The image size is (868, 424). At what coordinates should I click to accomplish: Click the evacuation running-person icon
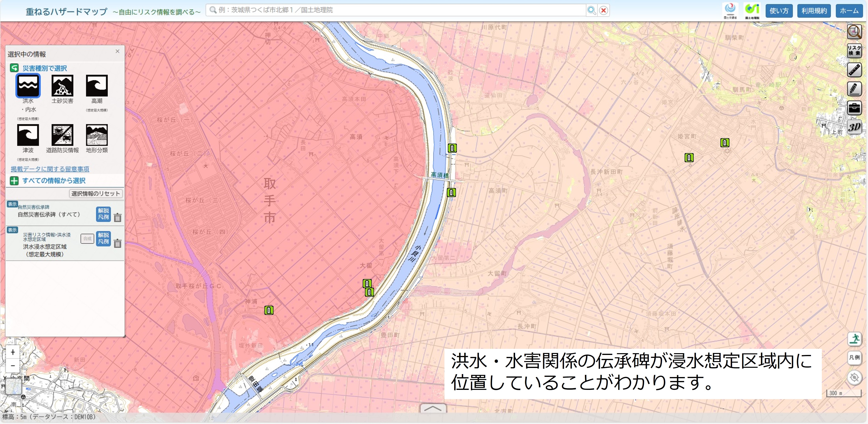pos(855,339)
